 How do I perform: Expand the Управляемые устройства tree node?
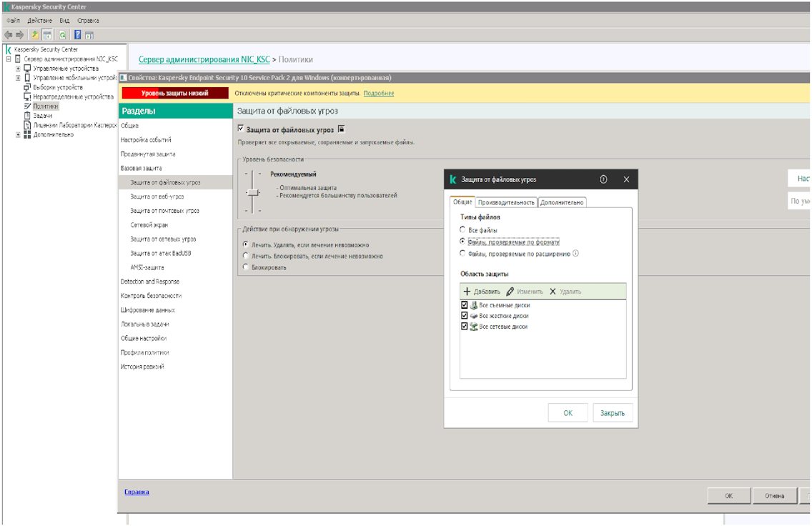click(19, 68)
